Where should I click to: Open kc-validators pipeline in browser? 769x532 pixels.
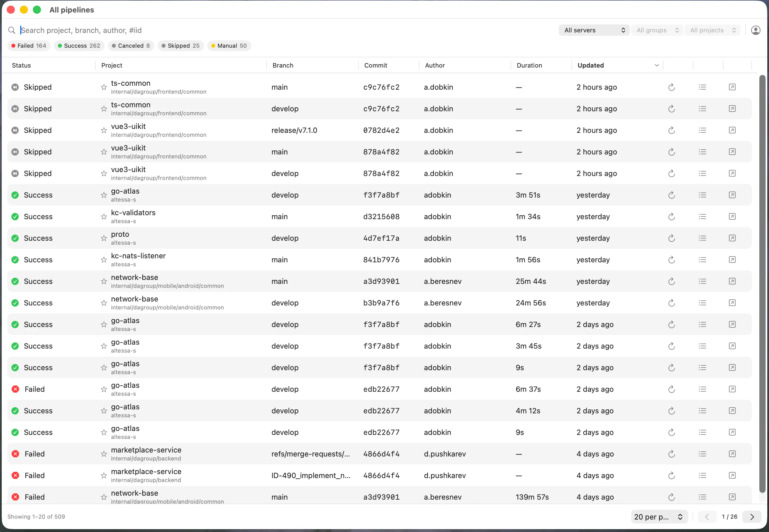[732, 217]
